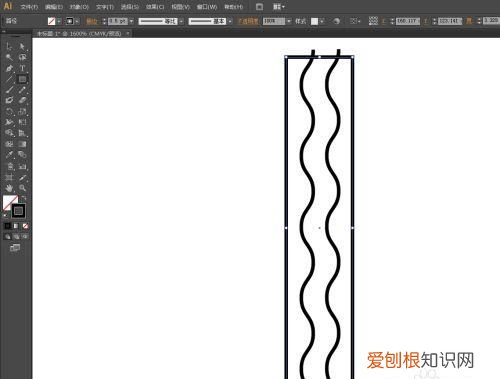Image resolution: width=500 pixels, height=379 pixels.
Task: Click the Stroke swatch in the Tools panel
Action: point(18,211)
